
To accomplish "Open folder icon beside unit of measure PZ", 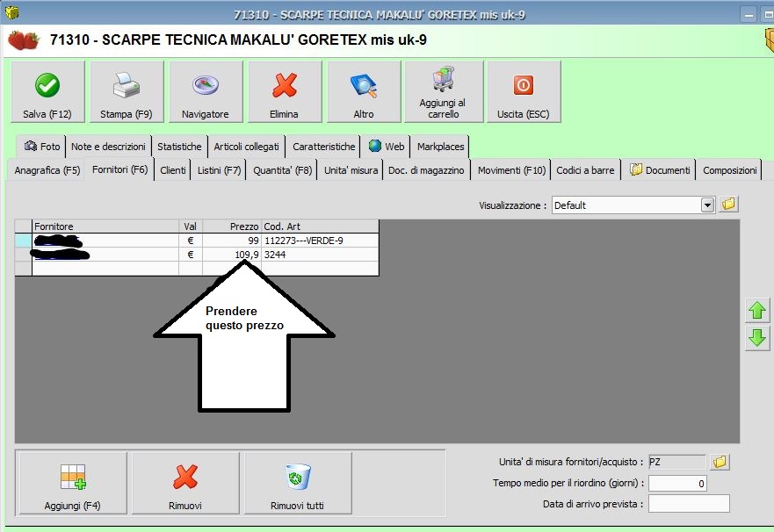I will (x=720, y=462).
